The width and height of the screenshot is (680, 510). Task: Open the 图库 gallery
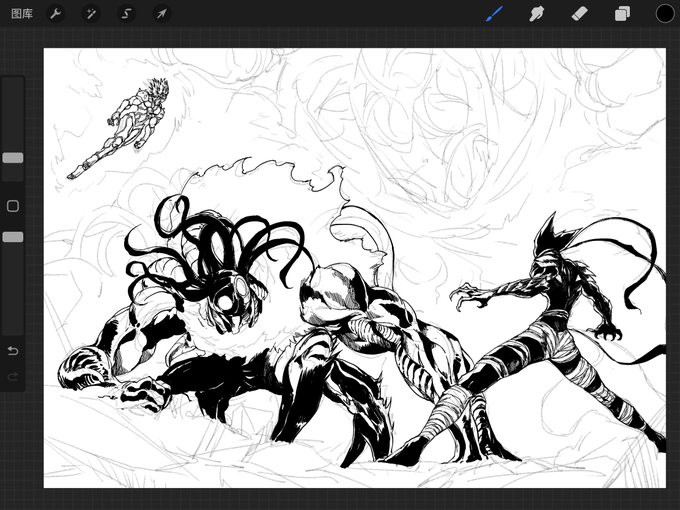pos(22,14)
